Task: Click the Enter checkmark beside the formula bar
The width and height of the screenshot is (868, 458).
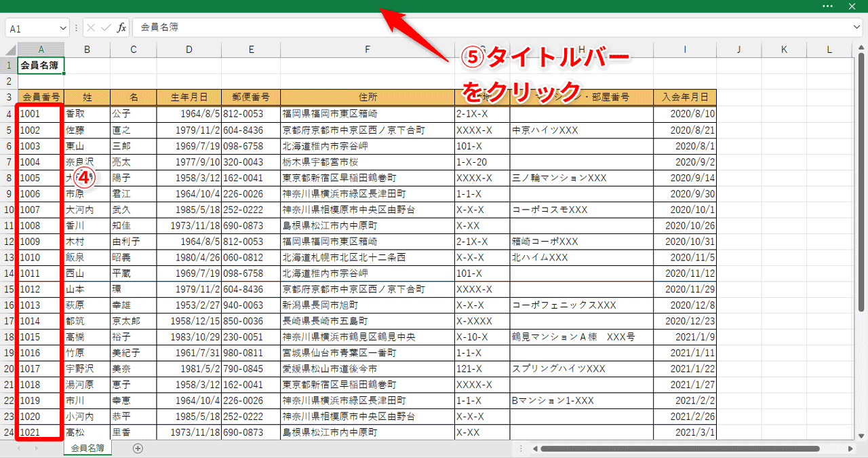Action: coord(106,28)
